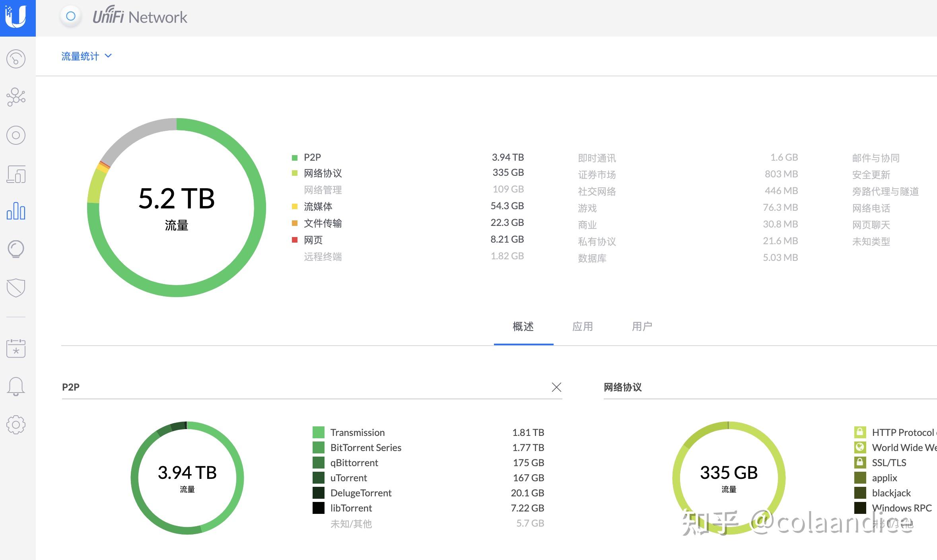Image resolution: width=937 pixels, height=560 pixels.
Task: Open the Alerts bell icon
Action: coord(16,386)
